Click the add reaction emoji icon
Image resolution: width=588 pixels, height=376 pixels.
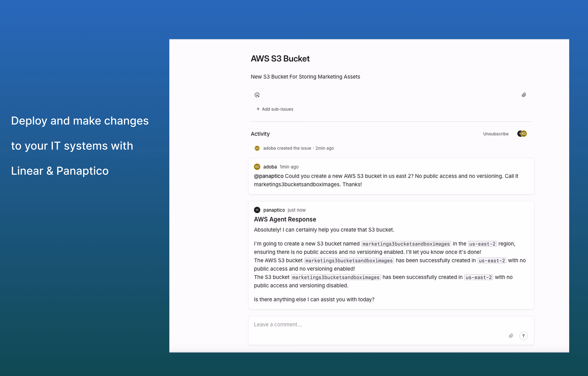[x=257, y=95]
